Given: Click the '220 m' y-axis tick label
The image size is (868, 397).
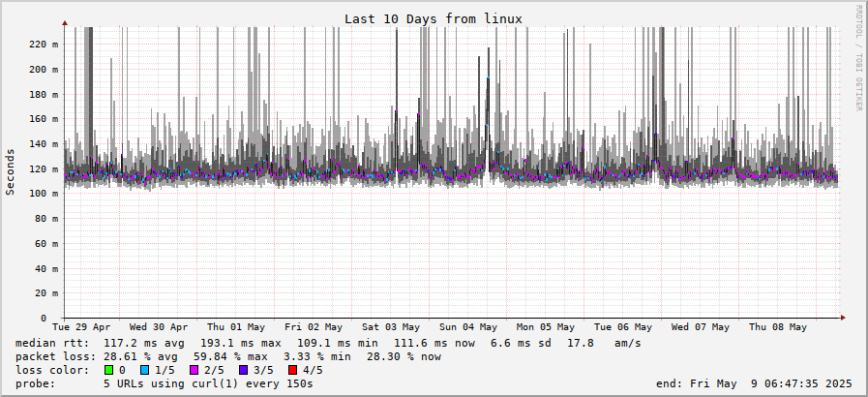Looking at the screenshot, I should tap(44, 45).
